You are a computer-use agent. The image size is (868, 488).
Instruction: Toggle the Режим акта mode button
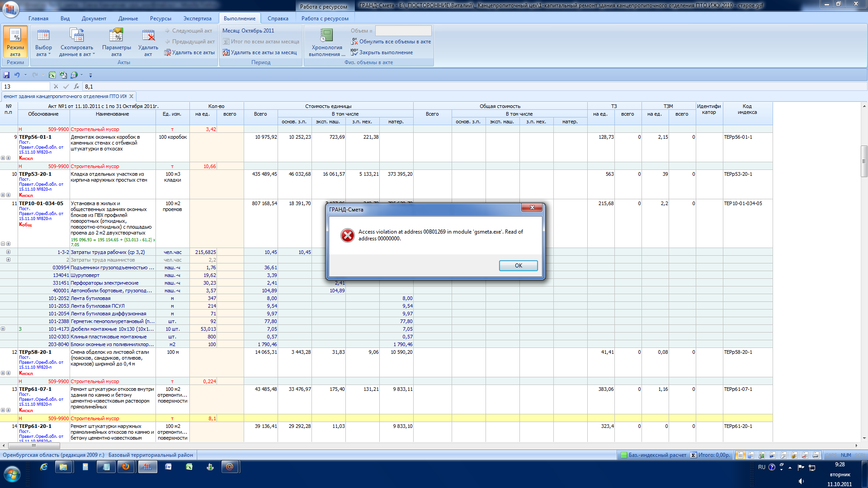coord(15,42)
